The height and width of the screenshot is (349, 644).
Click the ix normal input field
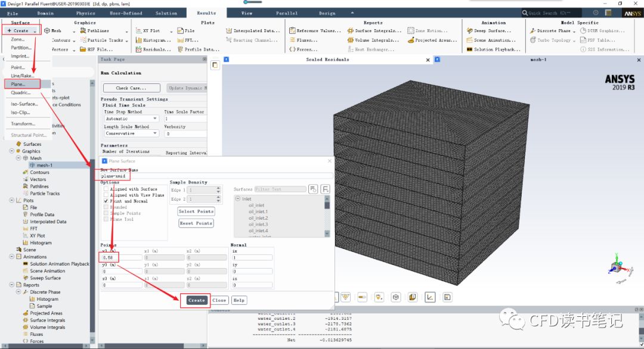(252, 257)
